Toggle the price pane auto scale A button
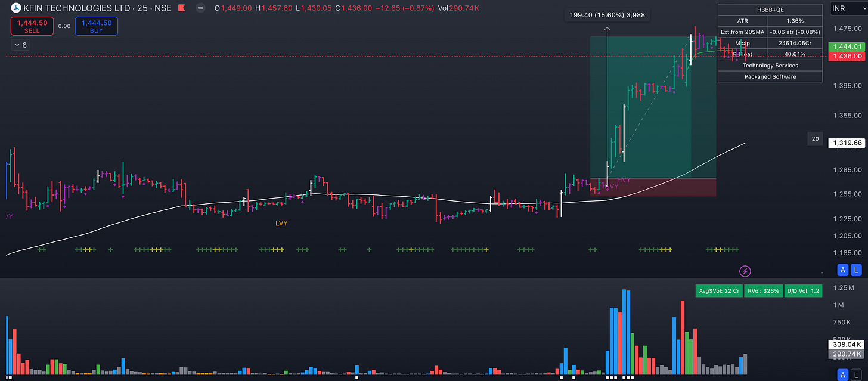 tap(843, 270)
